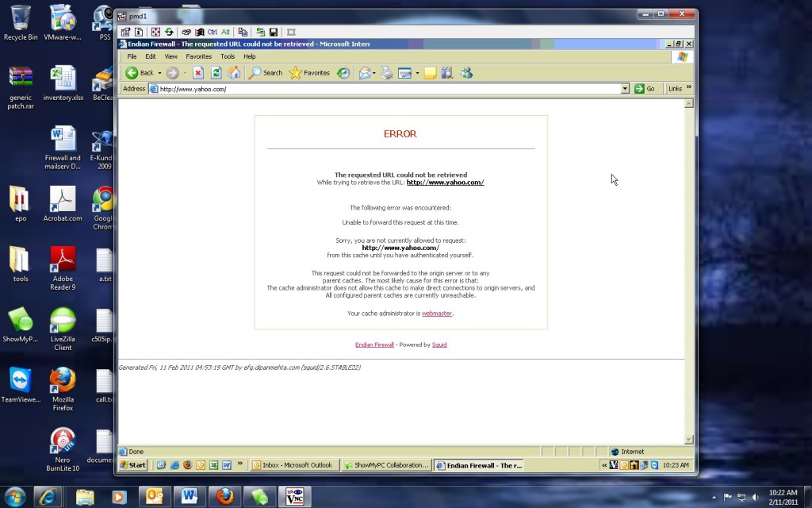The width and height of the screenshot is (812, 508).
Task: Click the History icon in IE toolbar
Action: pyautogui.click(x=343, y=73)
